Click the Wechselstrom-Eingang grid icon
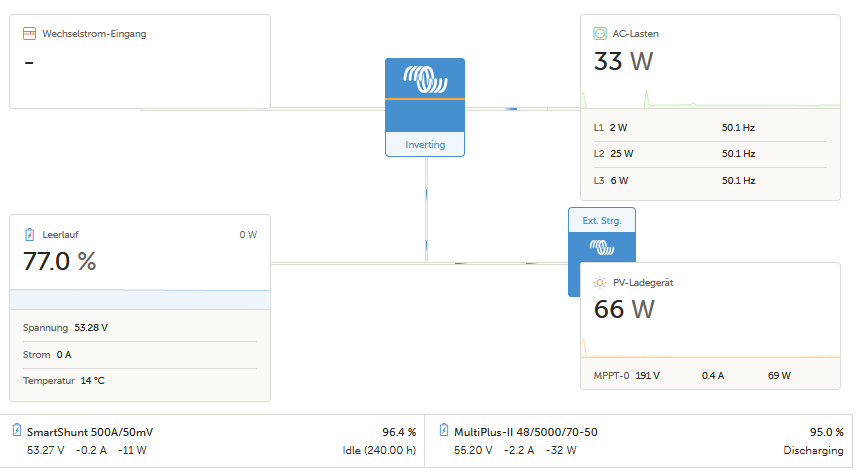The width and height of the screenshot is (857, 474). tap(30, 34)
